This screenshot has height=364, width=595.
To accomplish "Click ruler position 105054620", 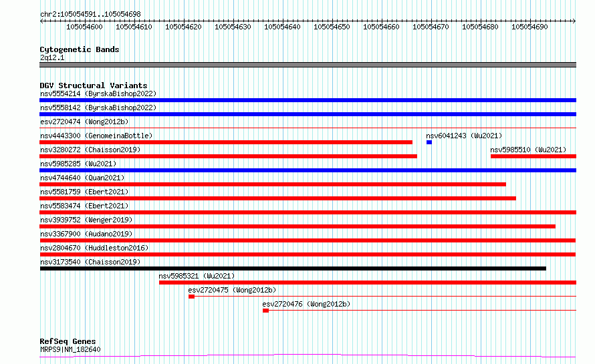I will tap(183, 27).
